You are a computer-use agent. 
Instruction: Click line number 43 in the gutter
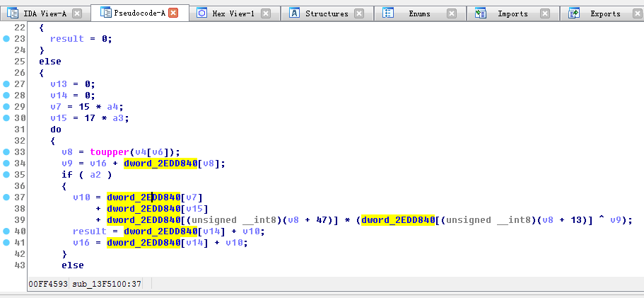(x=20, y=265)
